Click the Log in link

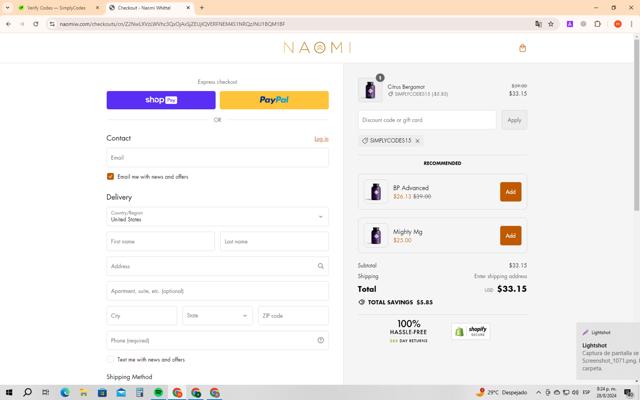tap(321, 139)
